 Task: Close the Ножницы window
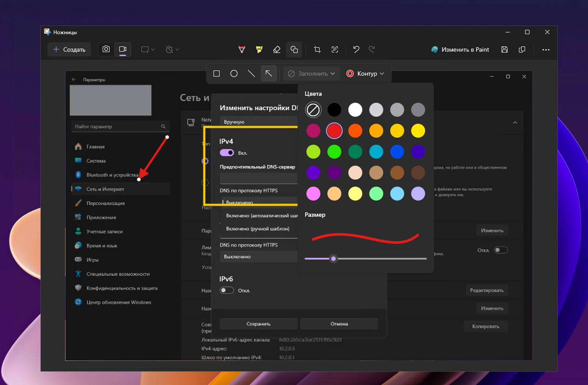pos(547,32)
